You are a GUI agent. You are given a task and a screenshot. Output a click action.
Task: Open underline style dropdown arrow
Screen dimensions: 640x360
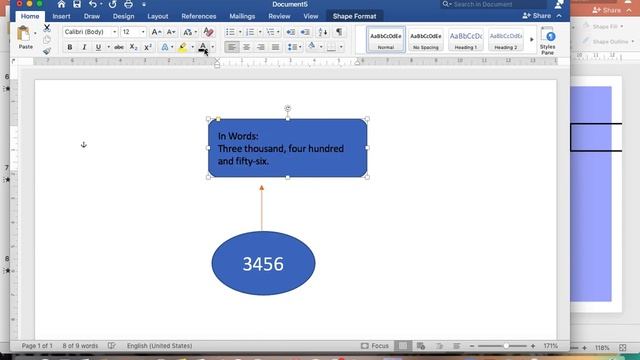(x=108, y=47)
